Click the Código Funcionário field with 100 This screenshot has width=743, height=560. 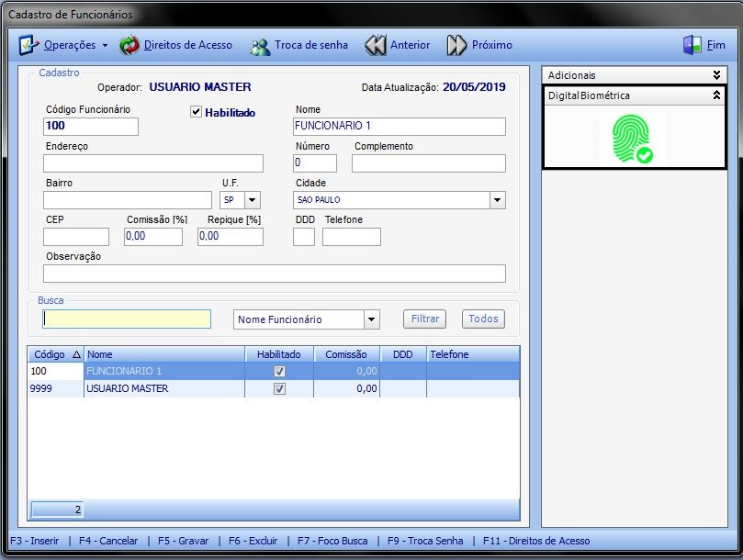click(x=91, y=127)
